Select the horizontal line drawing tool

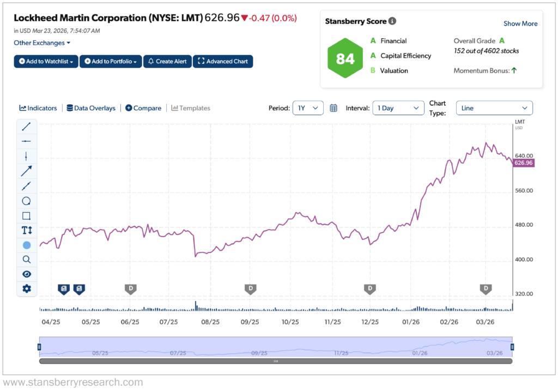point(26,142)
